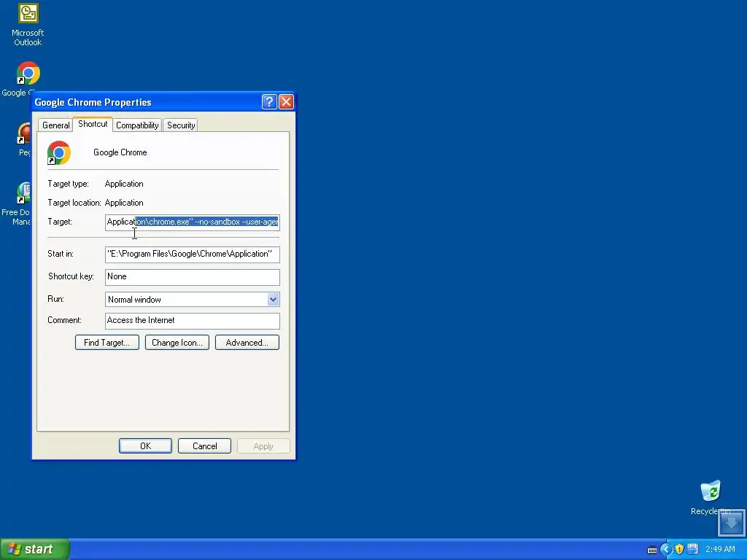
Task: Open the Recycle Bin icon
Action: pos(711,491)
